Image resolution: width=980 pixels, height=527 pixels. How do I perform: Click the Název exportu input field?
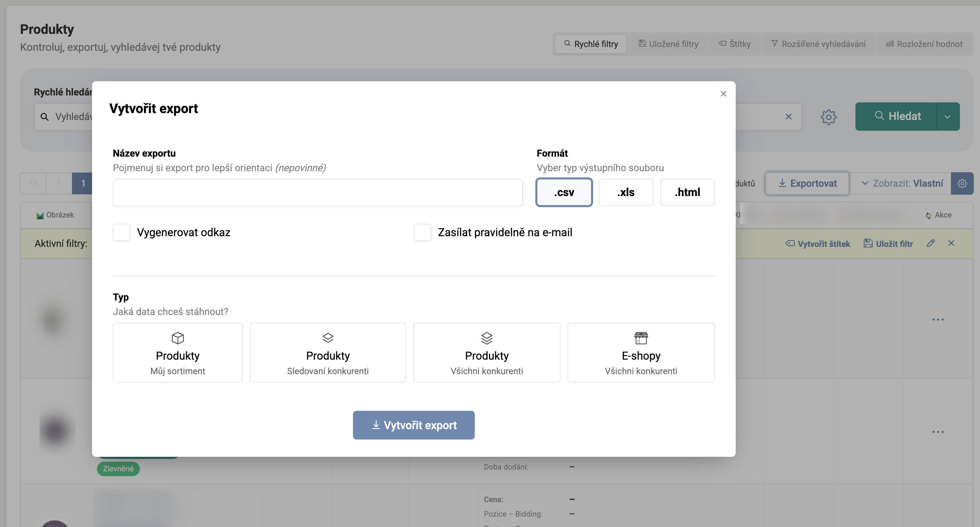(x=317, y=193)
